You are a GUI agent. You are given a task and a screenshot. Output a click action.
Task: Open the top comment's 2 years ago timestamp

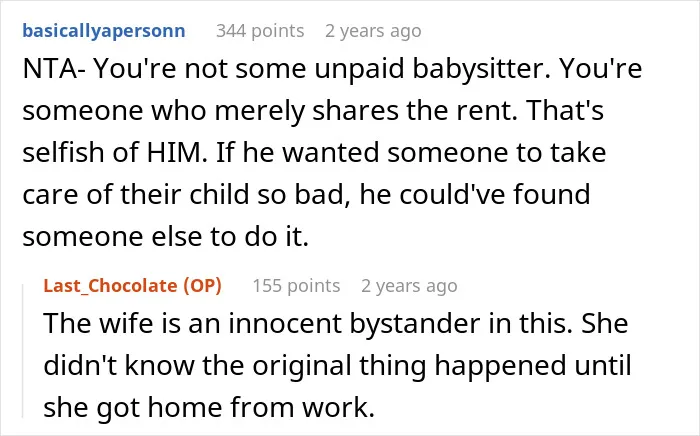click(x=373, y=31)
